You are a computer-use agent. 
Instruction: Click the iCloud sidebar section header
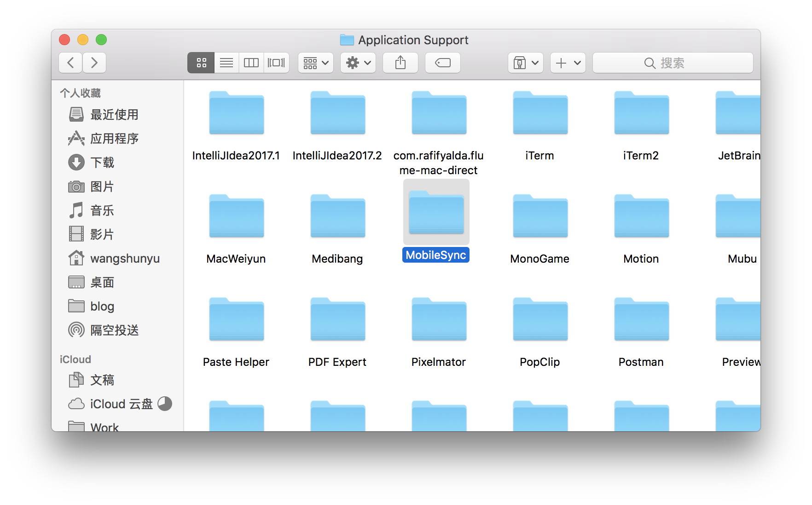pyautogui.click(x=75, y=359)
